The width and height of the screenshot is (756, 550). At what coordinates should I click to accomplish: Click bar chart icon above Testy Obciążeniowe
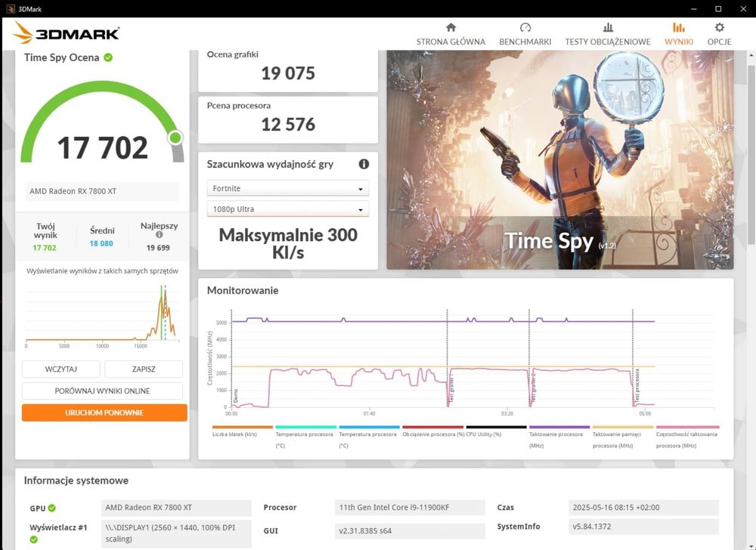tap(608, 27)
